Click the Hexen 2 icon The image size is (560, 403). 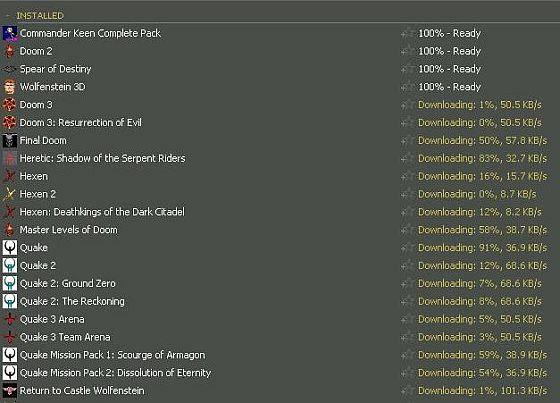pos(10,194)
